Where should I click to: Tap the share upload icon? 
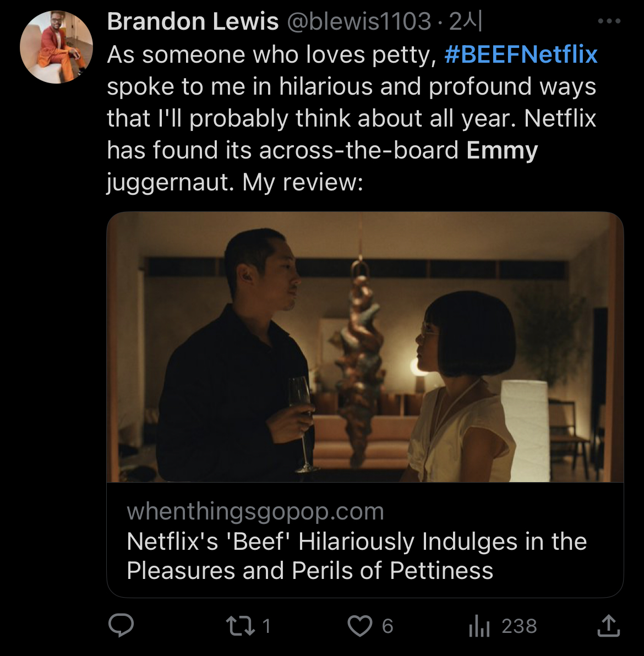[608, 626]
